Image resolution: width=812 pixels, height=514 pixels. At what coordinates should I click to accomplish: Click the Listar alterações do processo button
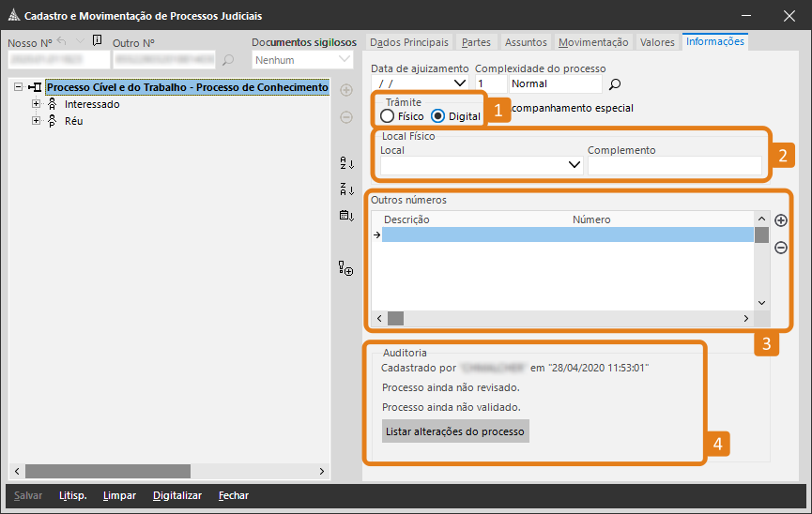coord(456,431)
